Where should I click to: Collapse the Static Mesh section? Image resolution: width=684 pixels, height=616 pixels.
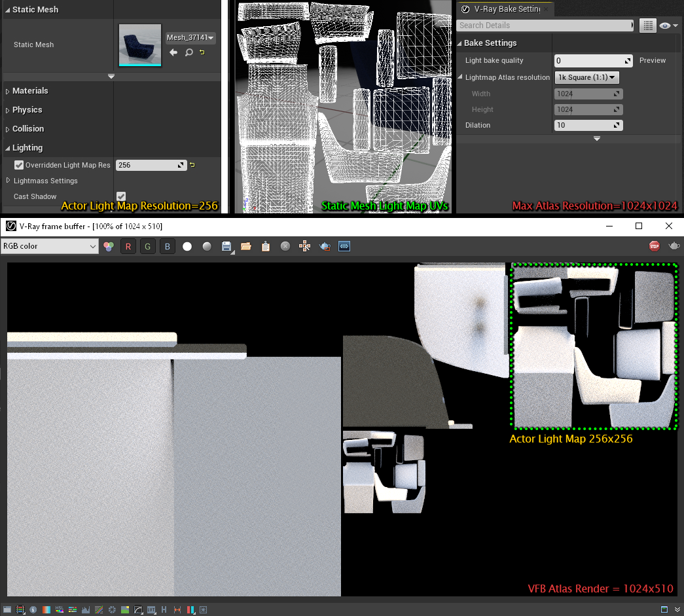click(x=7, y=10)
